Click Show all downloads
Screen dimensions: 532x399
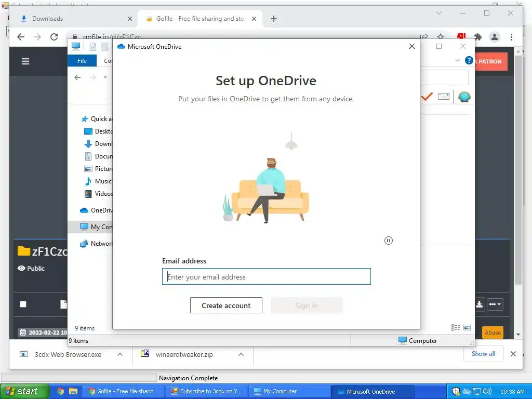(484, 354)
